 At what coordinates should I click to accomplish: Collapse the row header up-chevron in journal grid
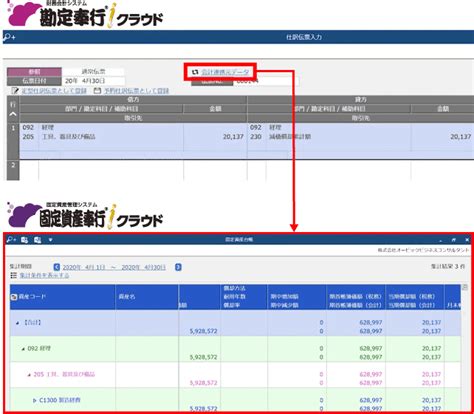[13, 114]
